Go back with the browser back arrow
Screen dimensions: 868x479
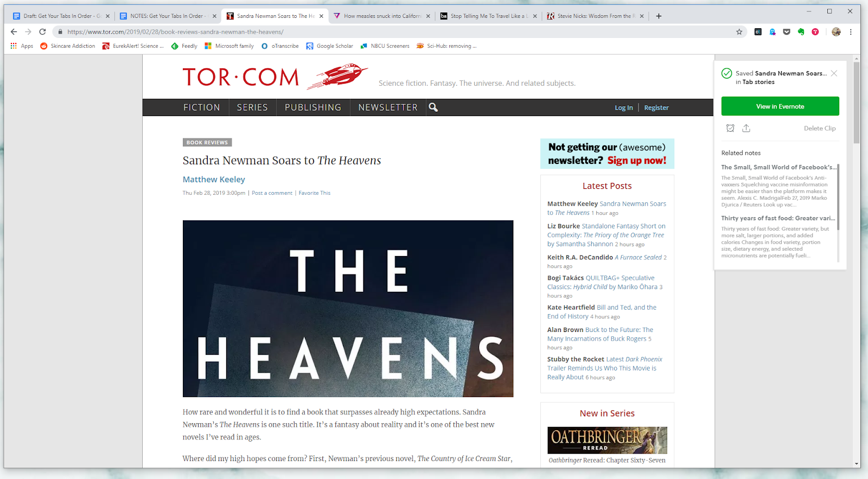click(x=14, y=32)
